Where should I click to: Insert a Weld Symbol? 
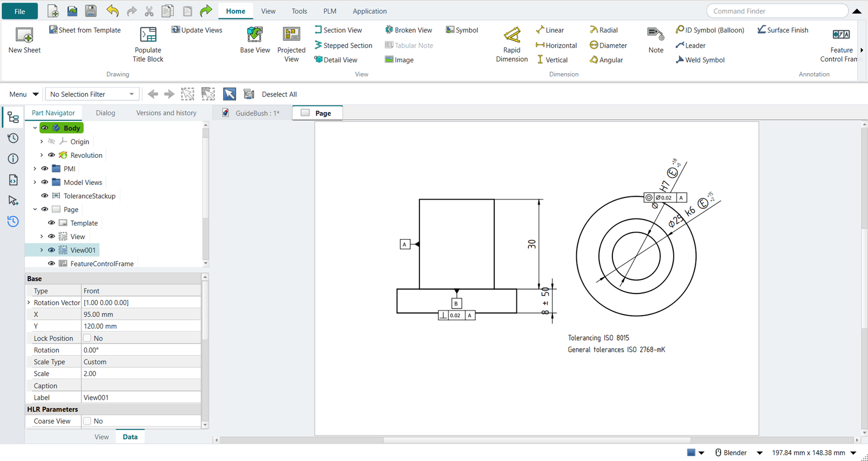click(700, 60)
